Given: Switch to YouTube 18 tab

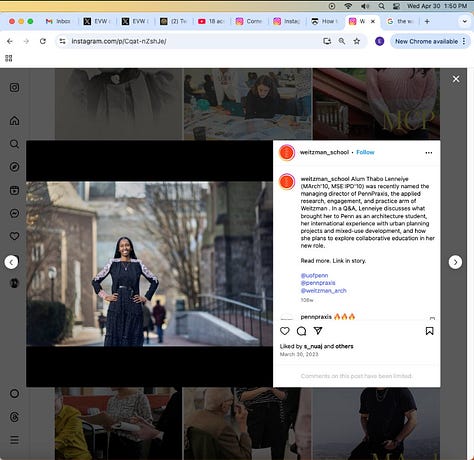Looking at the screenshot, I should 211,21.
